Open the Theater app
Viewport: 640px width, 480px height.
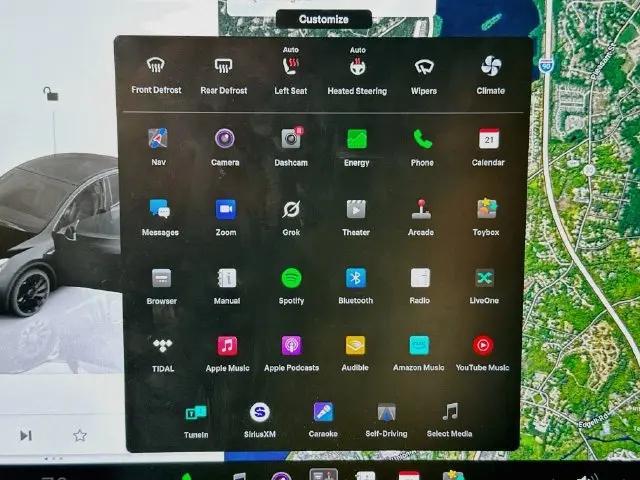pyautogui.click(x=356, y=218)
